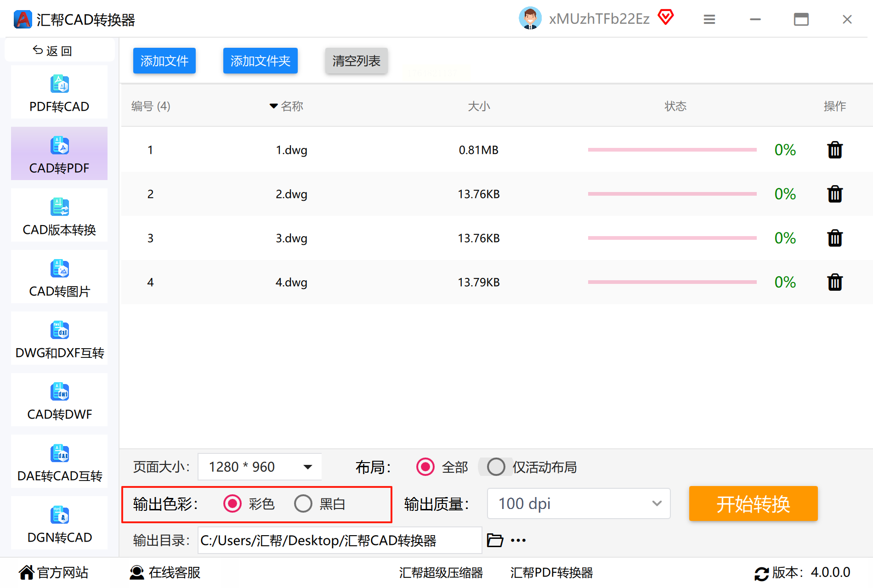Screen dimensions: 873x588
Task: Click the 输出目录 path field
Action: click(x=339, y=541)
